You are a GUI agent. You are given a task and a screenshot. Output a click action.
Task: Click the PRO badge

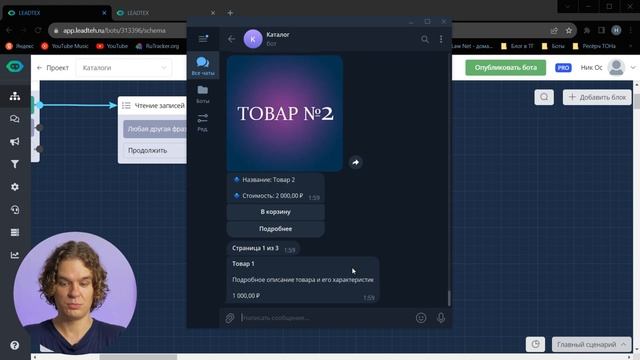coord(563,68)
